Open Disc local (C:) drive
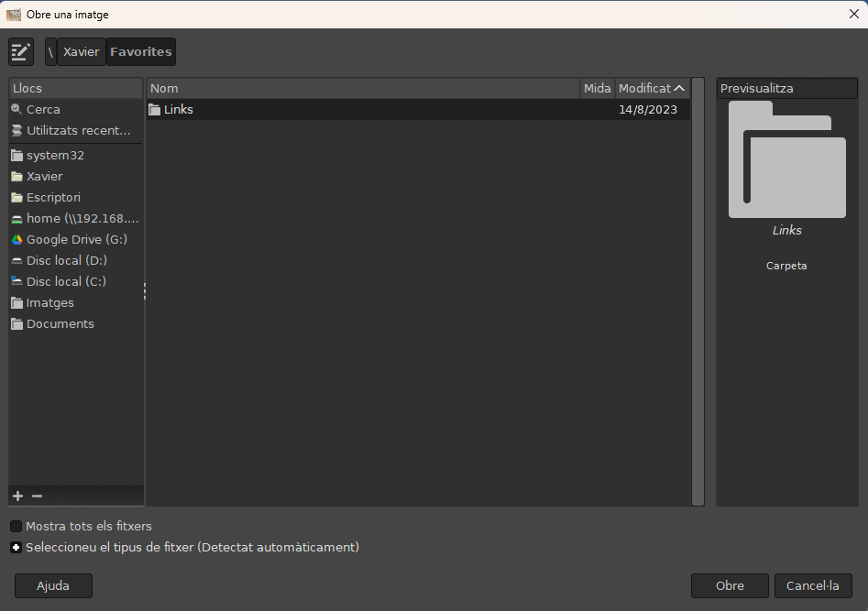The image size is (868, 611). [x=76, y=282]
